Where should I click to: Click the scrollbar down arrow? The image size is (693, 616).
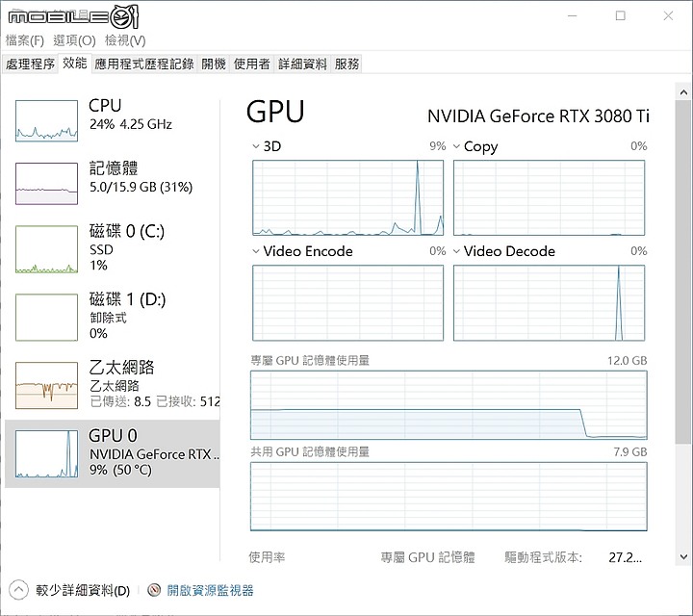[683, 556]
